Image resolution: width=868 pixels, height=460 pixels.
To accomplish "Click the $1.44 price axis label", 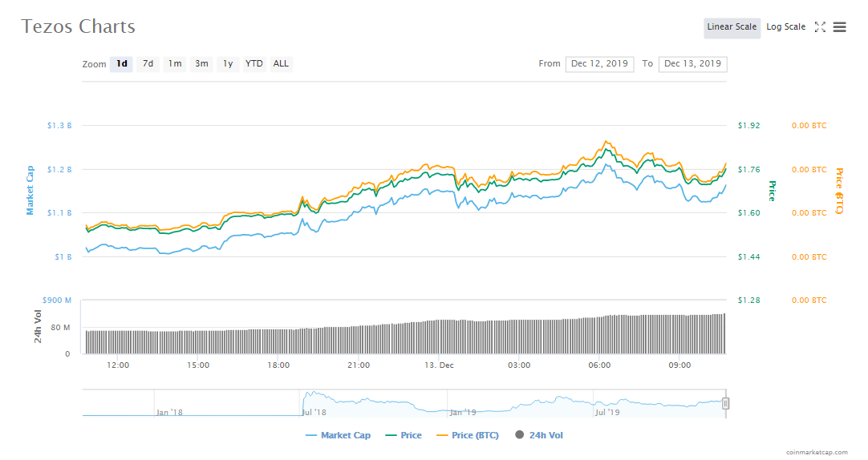I will pos(749,256).
